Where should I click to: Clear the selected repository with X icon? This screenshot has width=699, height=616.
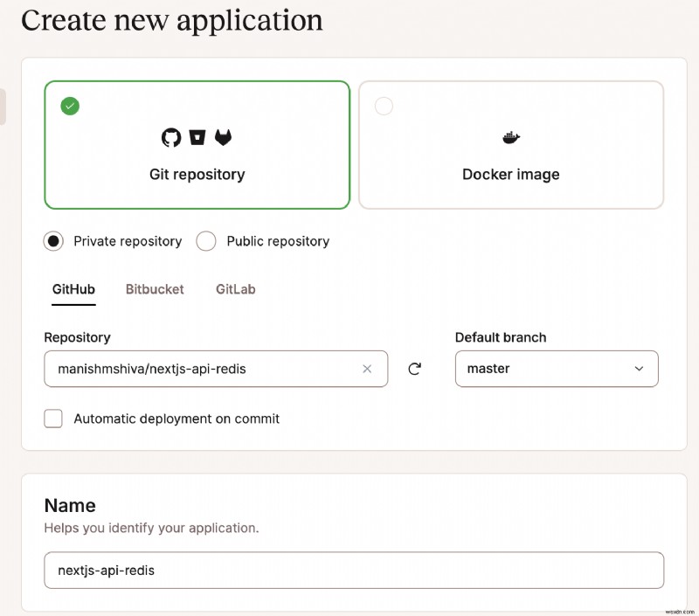(x=367, y=369)
